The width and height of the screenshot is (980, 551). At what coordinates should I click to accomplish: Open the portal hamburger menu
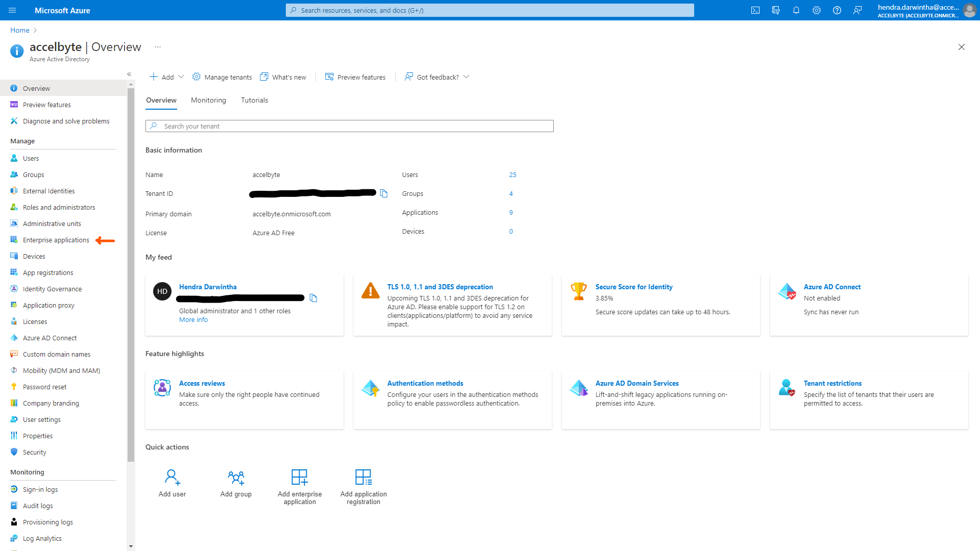(12, 10)
